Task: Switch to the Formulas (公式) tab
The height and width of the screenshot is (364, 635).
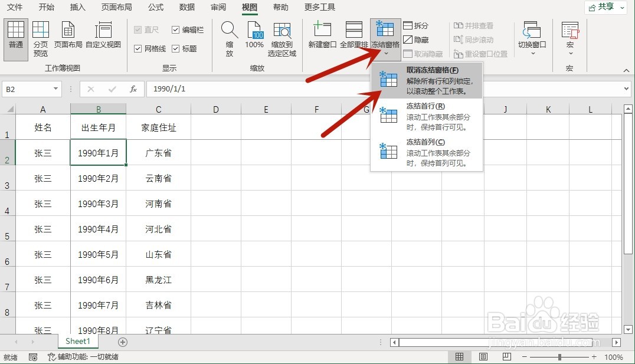Action: click(156, 7)
